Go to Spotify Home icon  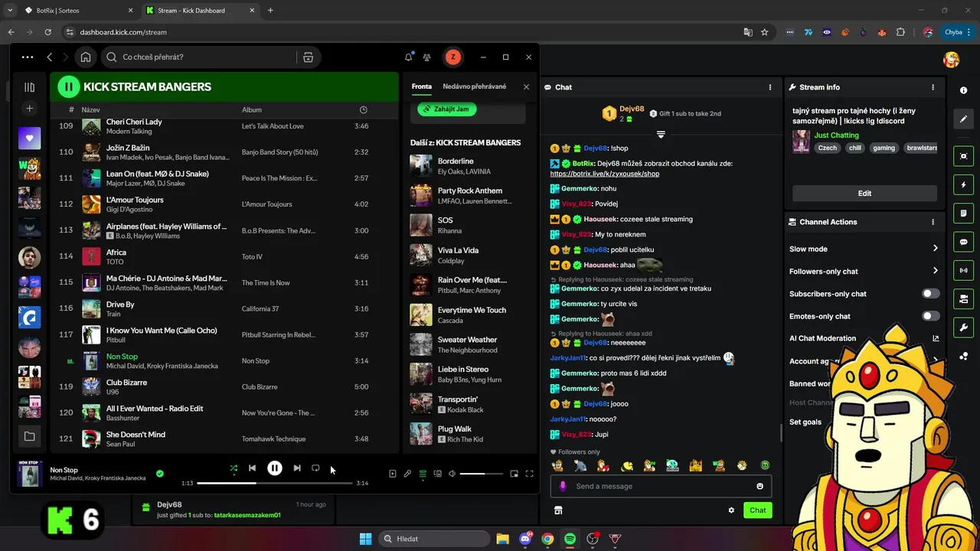86,57
